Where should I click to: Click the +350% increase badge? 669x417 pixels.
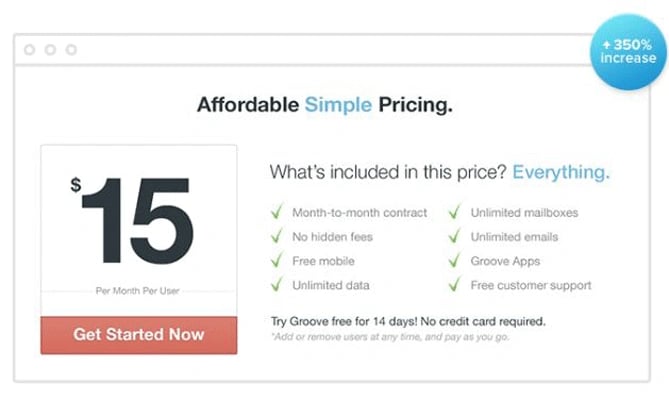tap(627, 52)
